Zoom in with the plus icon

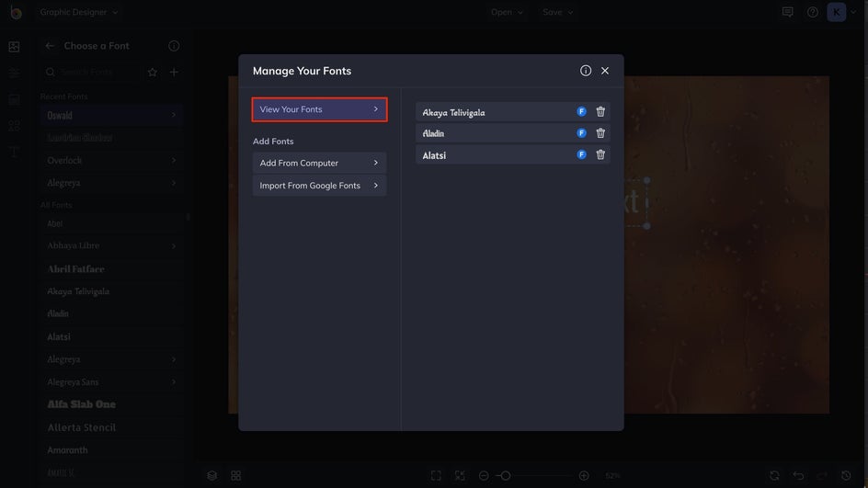(584, 475)
